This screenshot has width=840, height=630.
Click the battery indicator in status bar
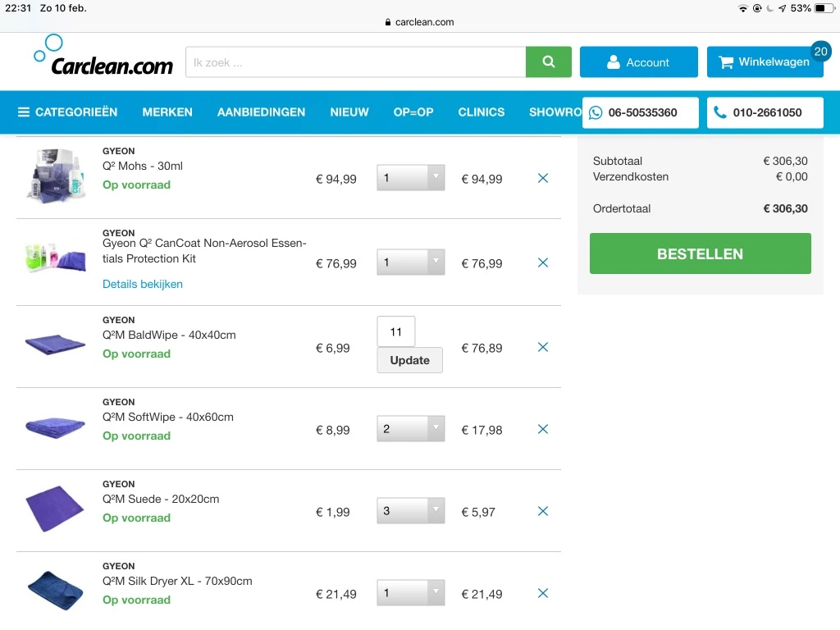tap(824, 8)
